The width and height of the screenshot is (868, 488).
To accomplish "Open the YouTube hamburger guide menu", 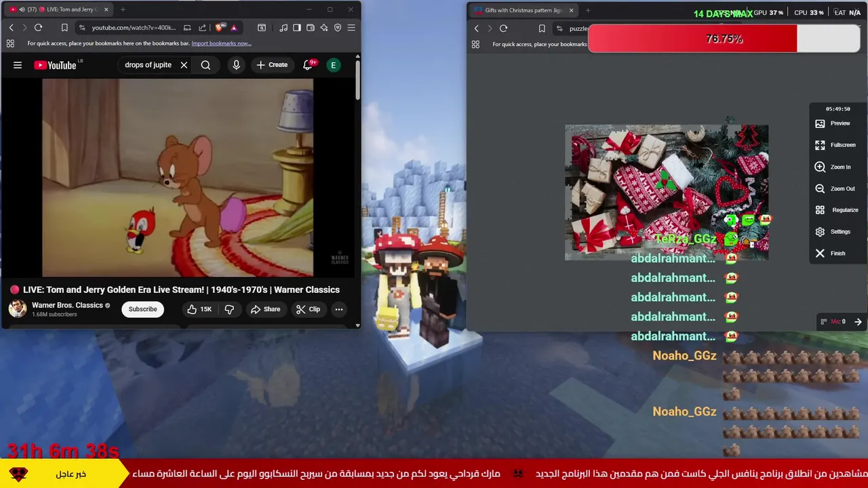I will 18,65.
